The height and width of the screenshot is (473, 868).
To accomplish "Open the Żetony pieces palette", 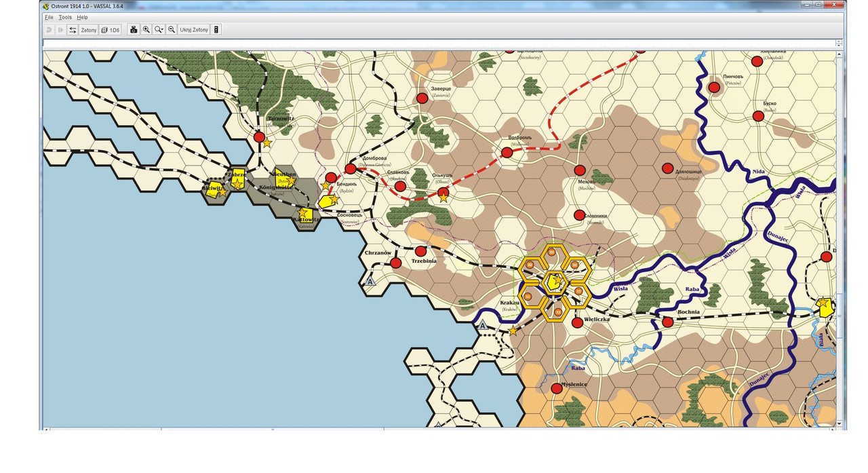I will [x=89, y=30].
